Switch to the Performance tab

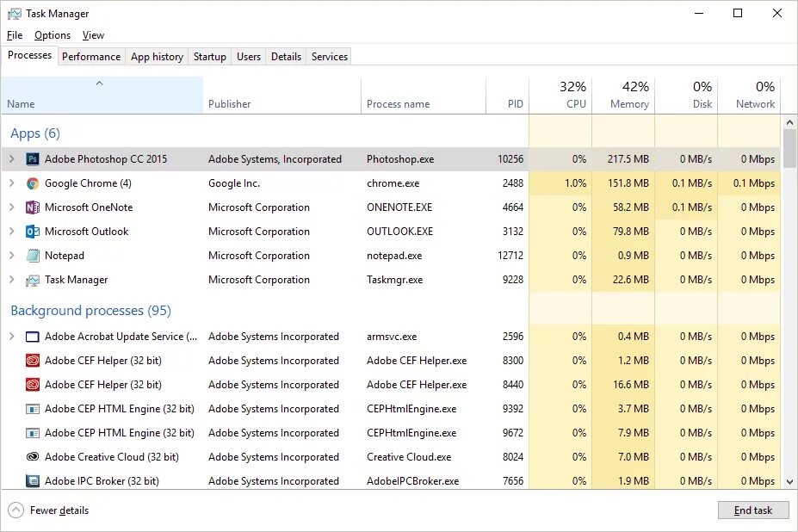[x=91, y=57]
